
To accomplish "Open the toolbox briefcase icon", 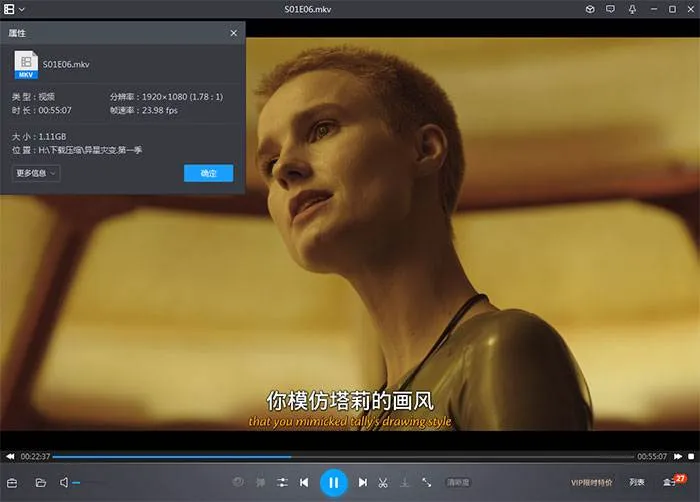I will [x=12, y=483].
